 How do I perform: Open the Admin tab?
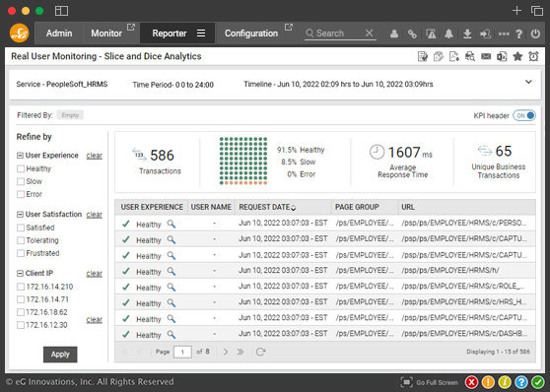click(59, 33)
